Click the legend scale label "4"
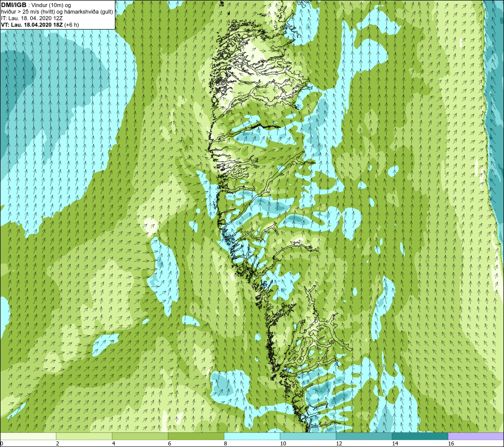 [113, 444]
